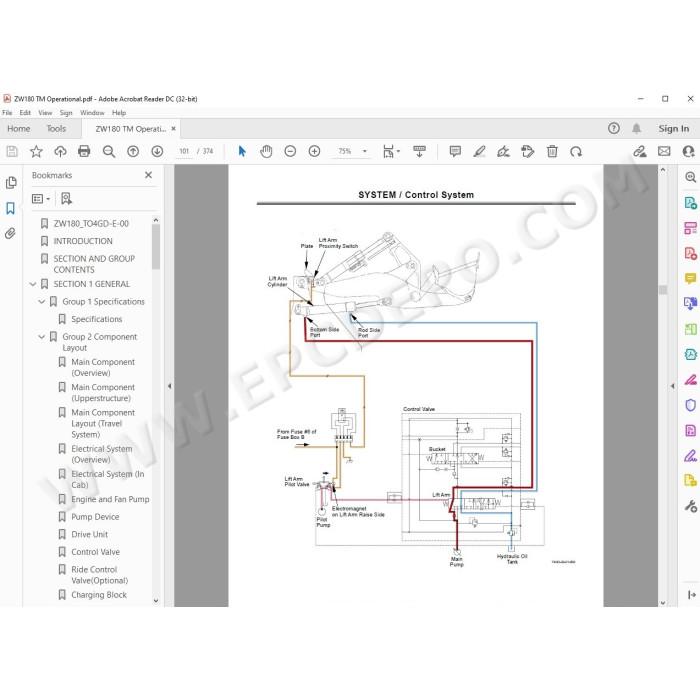Image resolution: width=700 pixels, height=700 pixels.
Task: Collapse SECTION 1 GENERAL bookmark
Action: pyautogui.click(x=33, y=284)
